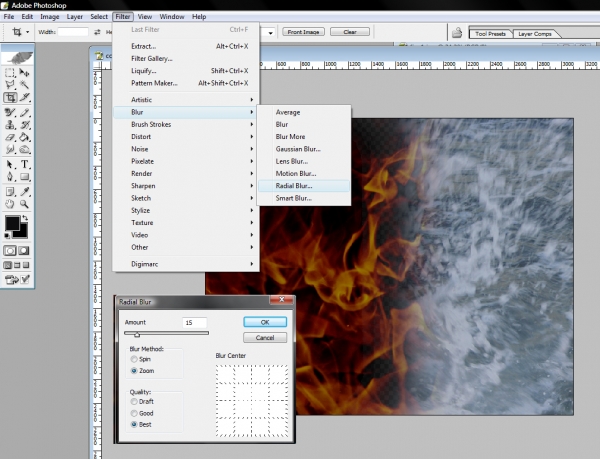Screen dimensions: 600x459
Task: Open the foreground color swatch
Action: 12,223
